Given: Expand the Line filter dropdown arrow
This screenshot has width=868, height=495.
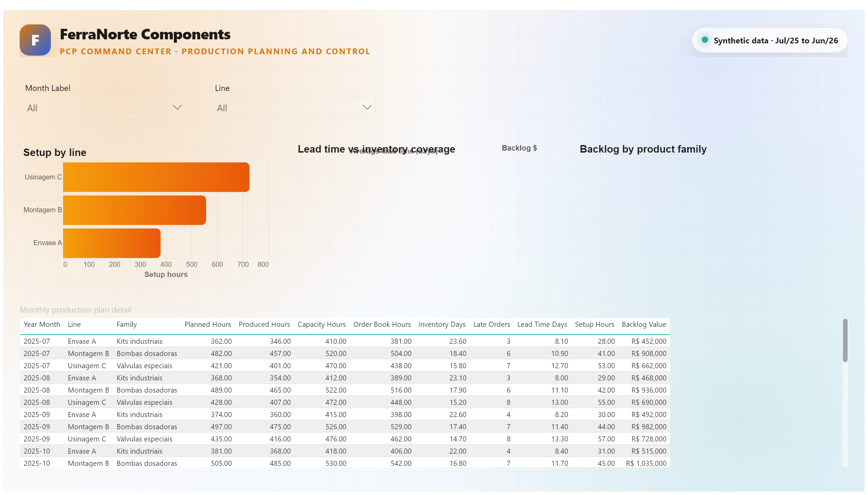Looking at the screenshot, I should click(367, 107).
